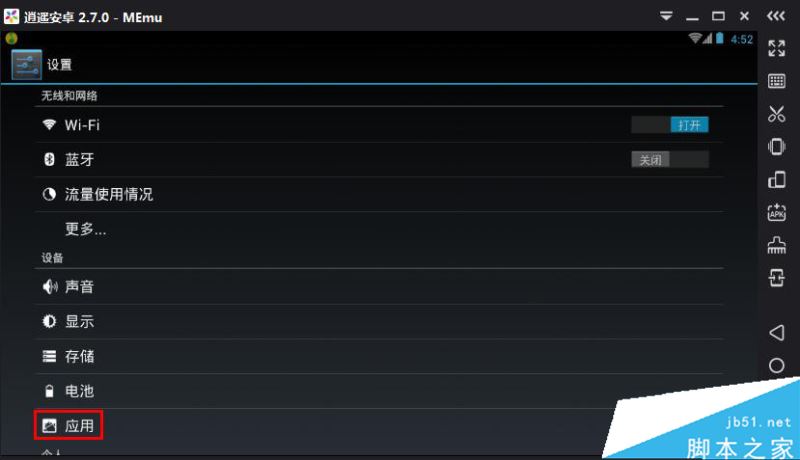Expand the 更多... network options
800x460 pixels.
click(379, 229)
